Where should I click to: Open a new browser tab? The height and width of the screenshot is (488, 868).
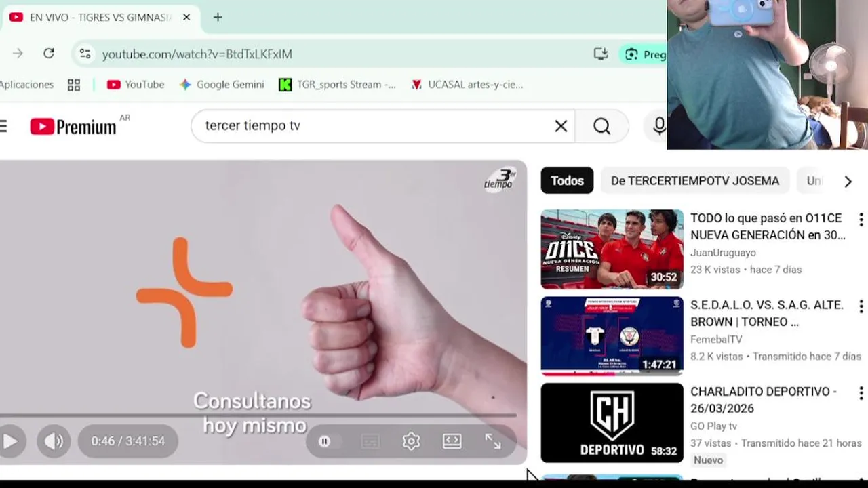pyautogui.click(x=218, y=17)
